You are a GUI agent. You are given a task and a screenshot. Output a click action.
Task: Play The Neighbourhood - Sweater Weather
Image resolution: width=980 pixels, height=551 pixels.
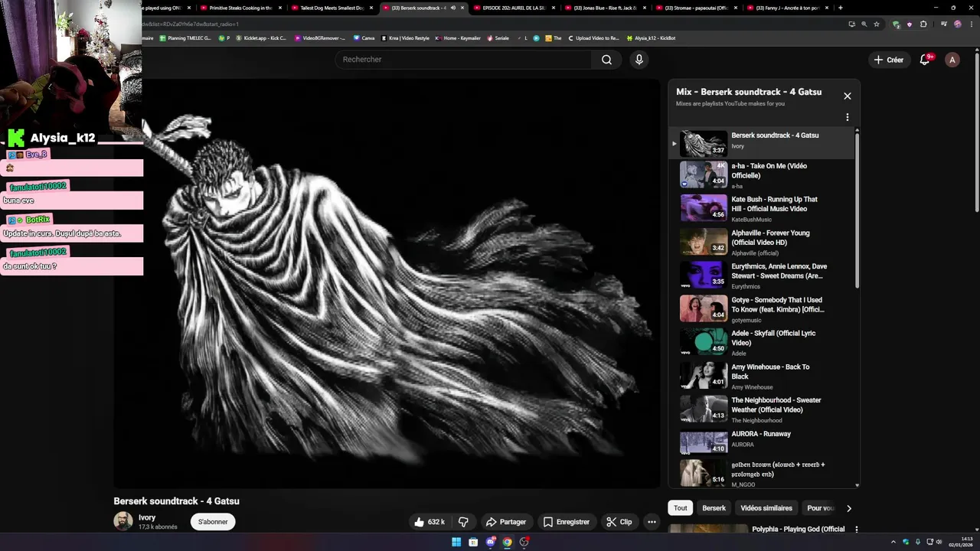(762, 409)
